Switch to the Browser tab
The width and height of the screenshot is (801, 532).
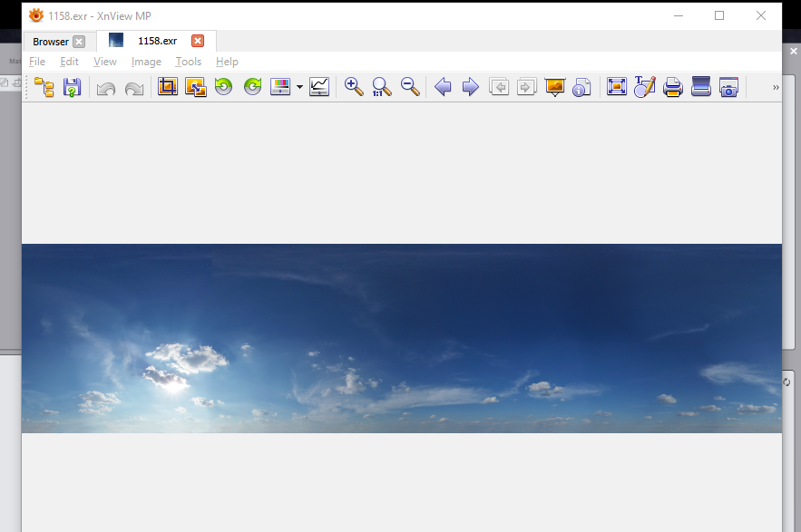(51, 42)
